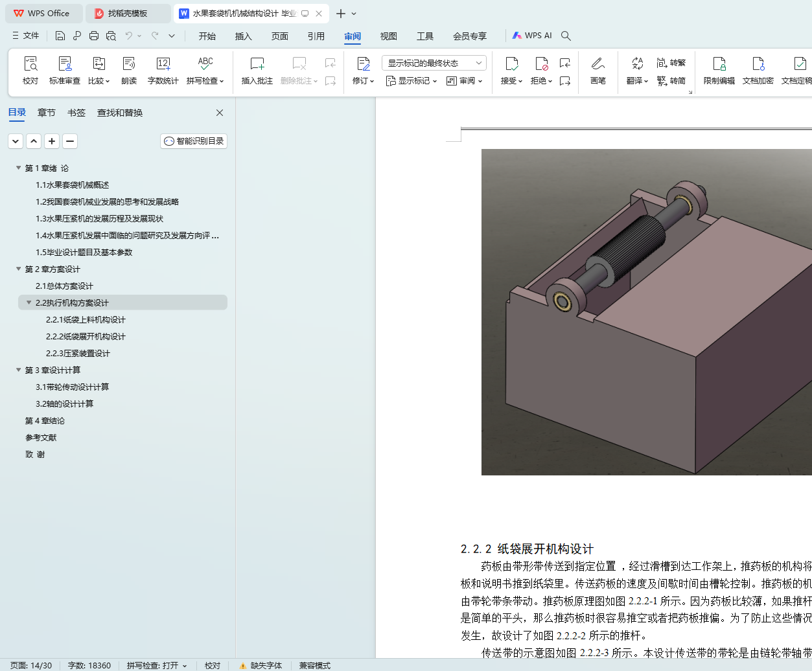Open 文档加密 document encryption

tap(758, 71)
